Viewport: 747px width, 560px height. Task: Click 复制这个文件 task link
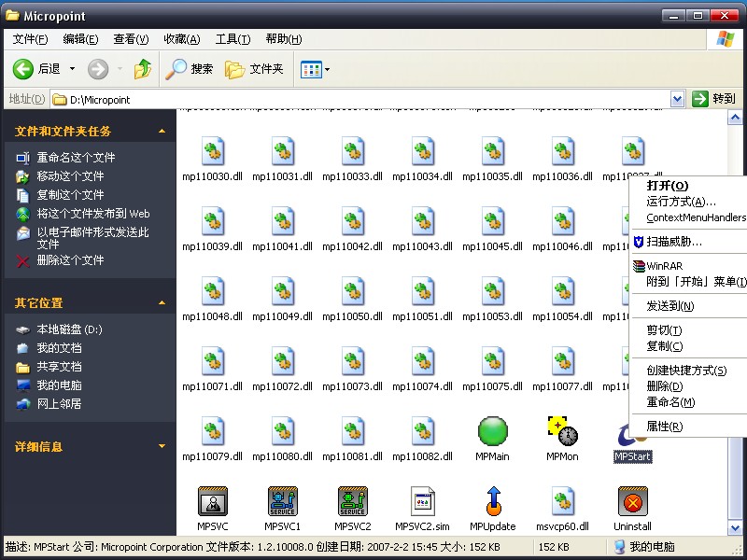(70, 195)
